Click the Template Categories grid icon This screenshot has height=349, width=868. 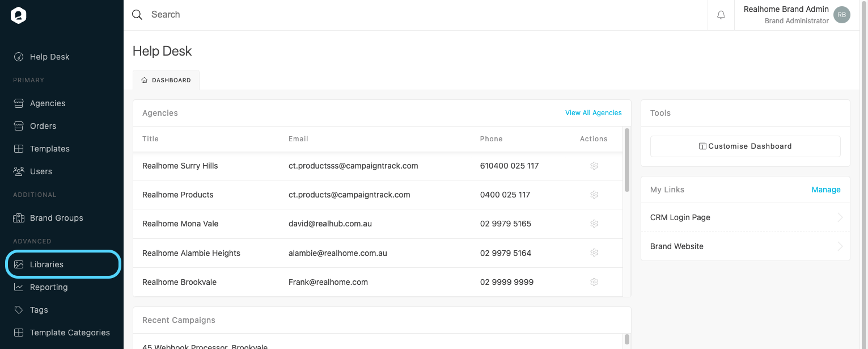[19, 333]
